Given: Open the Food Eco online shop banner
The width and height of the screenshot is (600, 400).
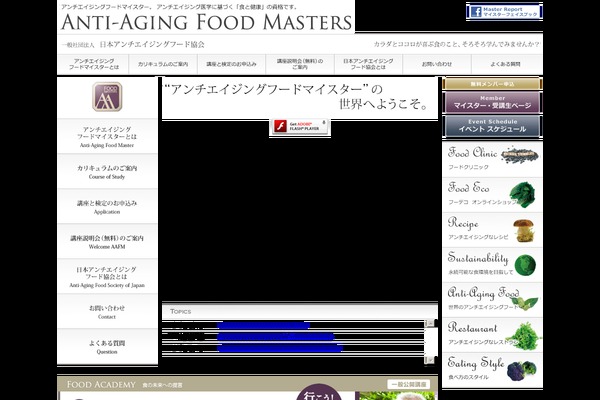Looking at the screenshot, I should pyautogui.click(x=489, y=194).
